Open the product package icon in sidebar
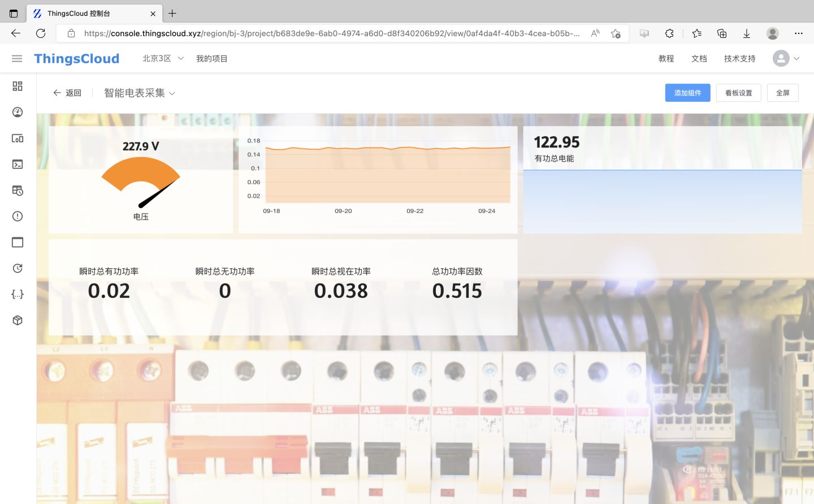 click(x=17, y=320)
